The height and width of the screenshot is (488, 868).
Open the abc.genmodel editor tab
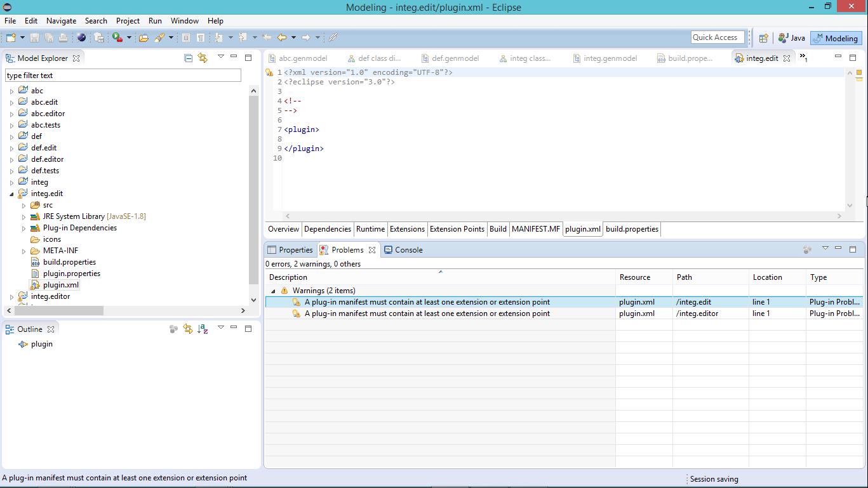point(298,58)
